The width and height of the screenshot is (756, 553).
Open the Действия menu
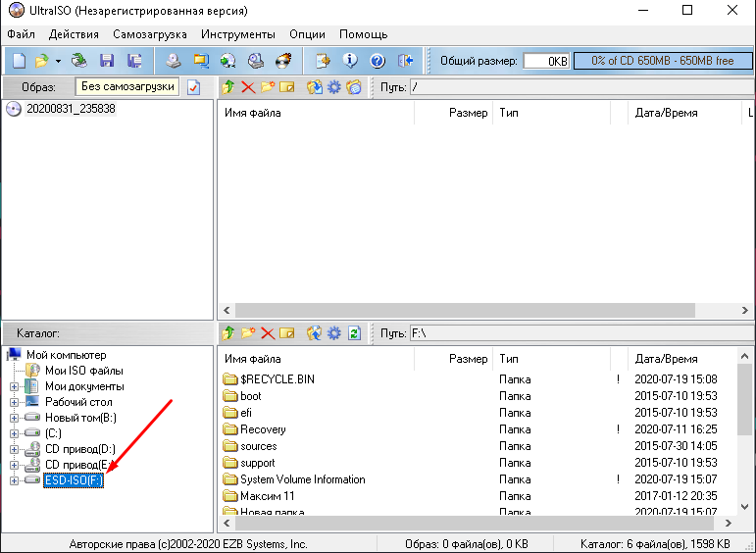74,34
